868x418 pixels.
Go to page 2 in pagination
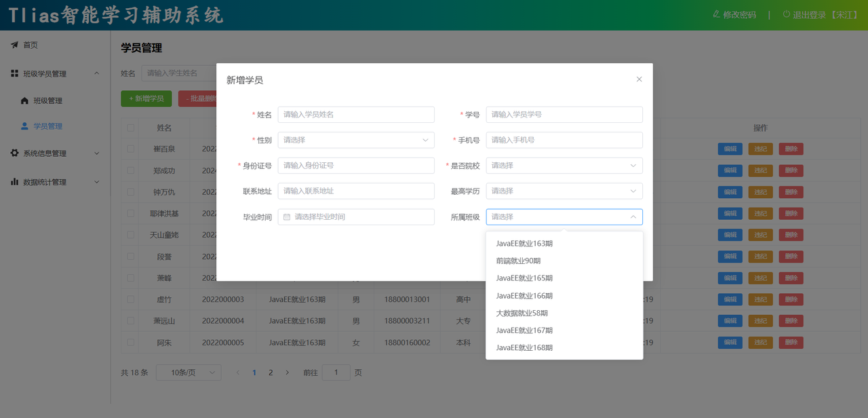271,373
